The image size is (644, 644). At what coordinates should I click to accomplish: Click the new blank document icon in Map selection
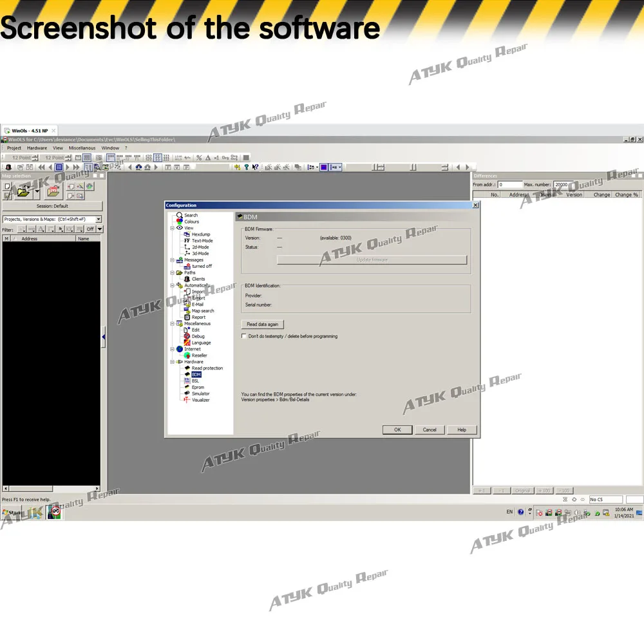pyautogui.click(x=7, y=187)
